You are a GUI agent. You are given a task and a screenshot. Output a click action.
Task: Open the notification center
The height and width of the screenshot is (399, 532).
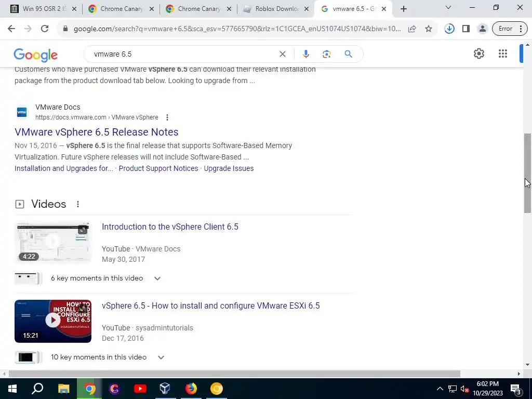pos(516,389)
